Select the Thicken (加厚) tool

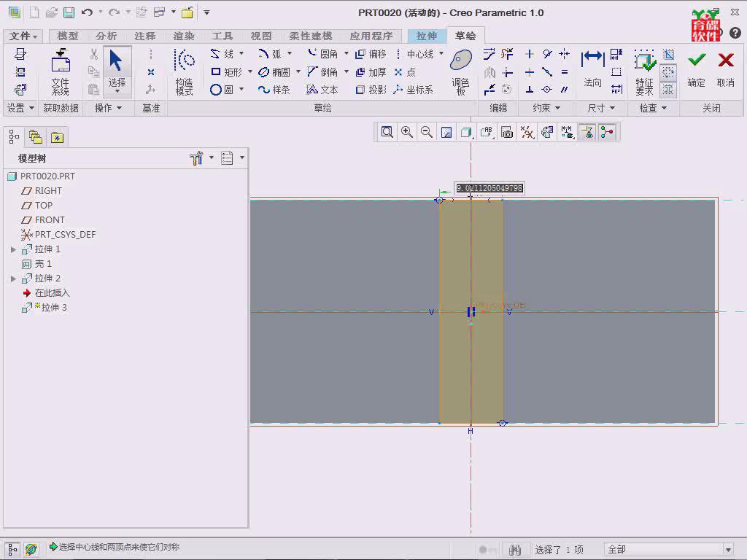(371, 72)
